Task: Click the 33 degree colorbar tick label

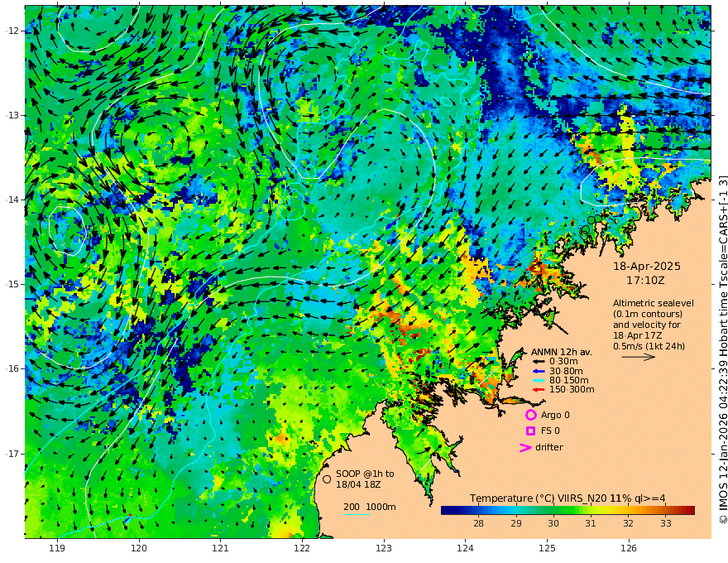Action: (666, 523)
